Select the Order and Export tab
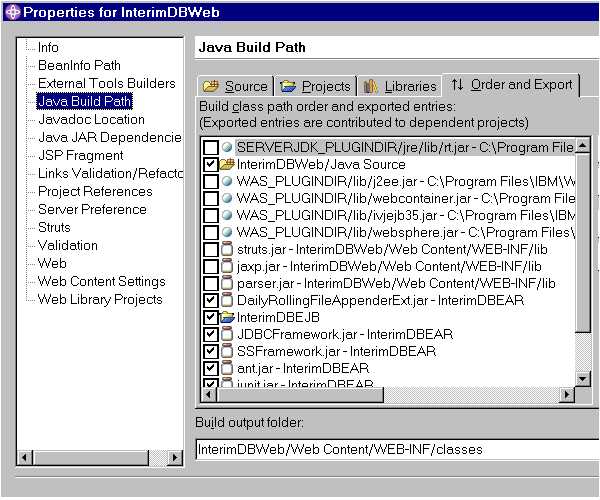 tap(511, 85)
